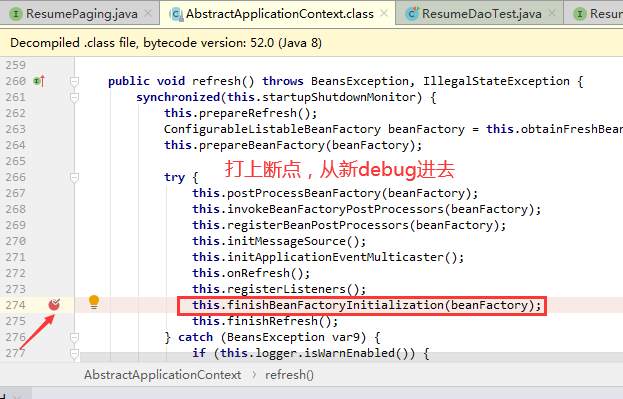The height and width of the screenshot is (399, 623).
Task: Click the test class icon on ResumeDaoTest tab
Action: (x=412, y=14)
